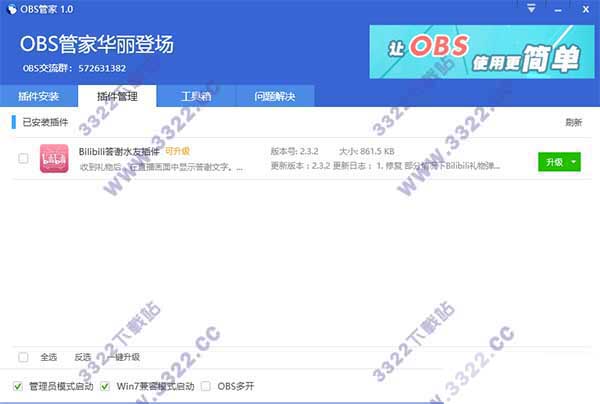Click the OBS管家 logo icon in title bar
The height and width of the screenshot is (404, 600).
(x=12, y=9)
